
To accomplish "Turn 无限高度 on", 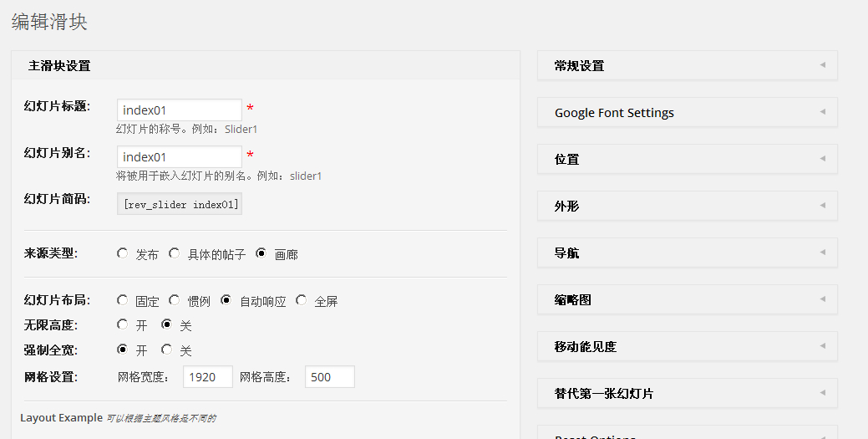I will pyautogui.click(x=123, y=324).
